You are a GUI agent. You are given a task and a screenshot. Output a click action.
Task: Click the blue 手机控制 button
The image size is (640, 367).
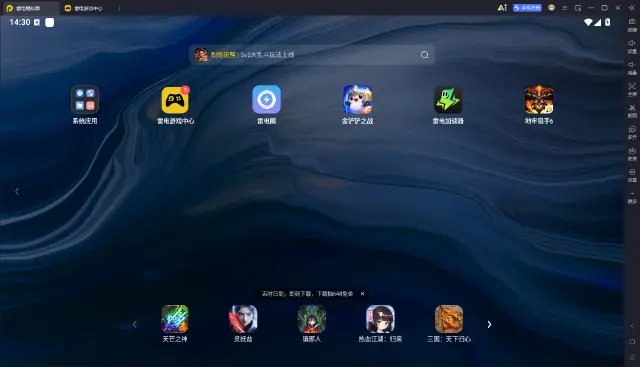[527, 8]
